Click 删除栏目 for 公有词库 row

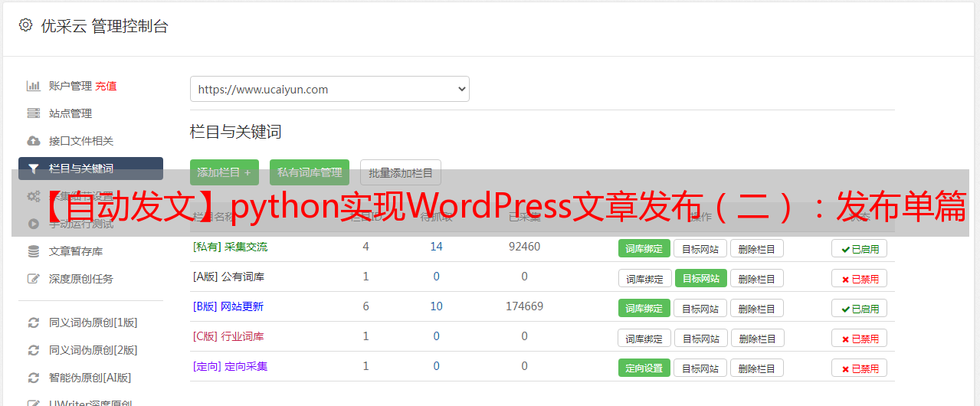tap(756, 278)
